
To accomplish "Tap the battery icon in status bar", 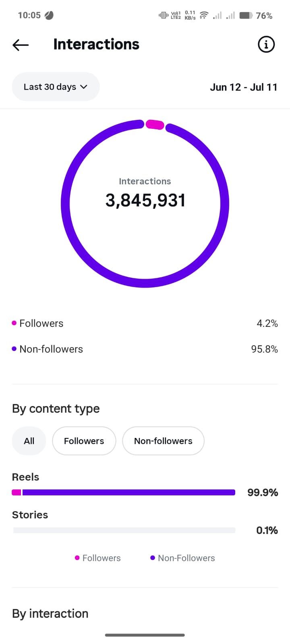I will pyautogui.click(x=246, y=15).
